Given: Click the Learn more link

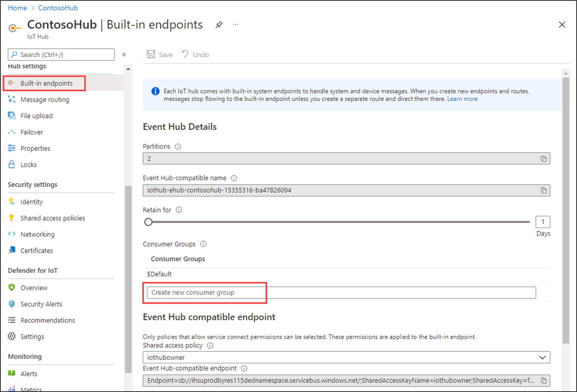Looking at the screenshot, I should (462, 99).
